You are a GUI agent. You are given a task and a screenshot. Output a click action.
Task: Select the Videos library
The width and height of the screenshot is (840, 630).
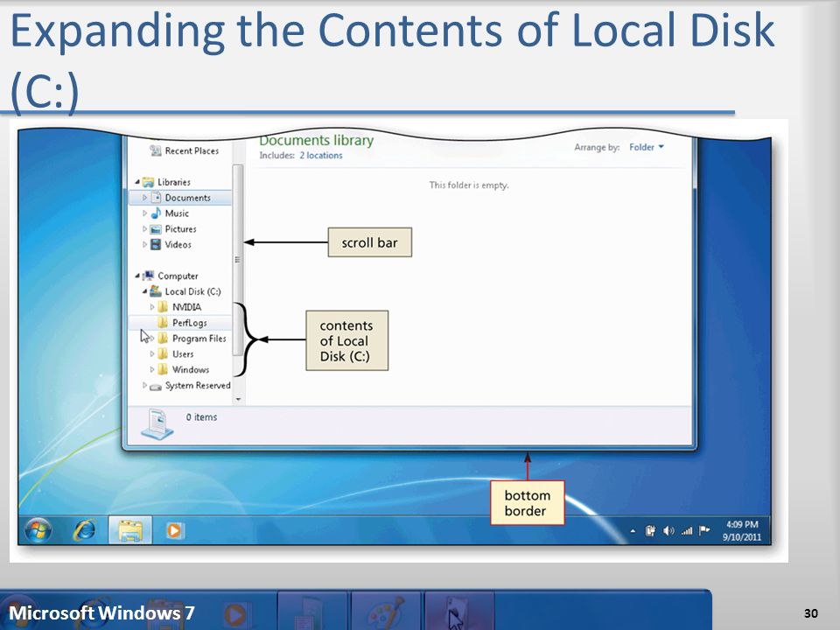click(178, 244)
